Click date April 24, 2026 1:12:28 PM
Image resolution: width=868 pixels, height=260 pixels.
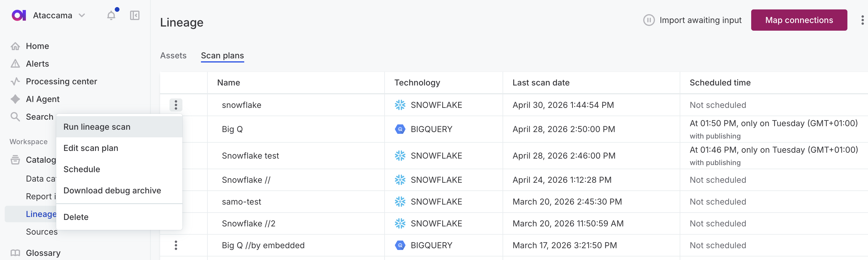(x=562, y=180)
